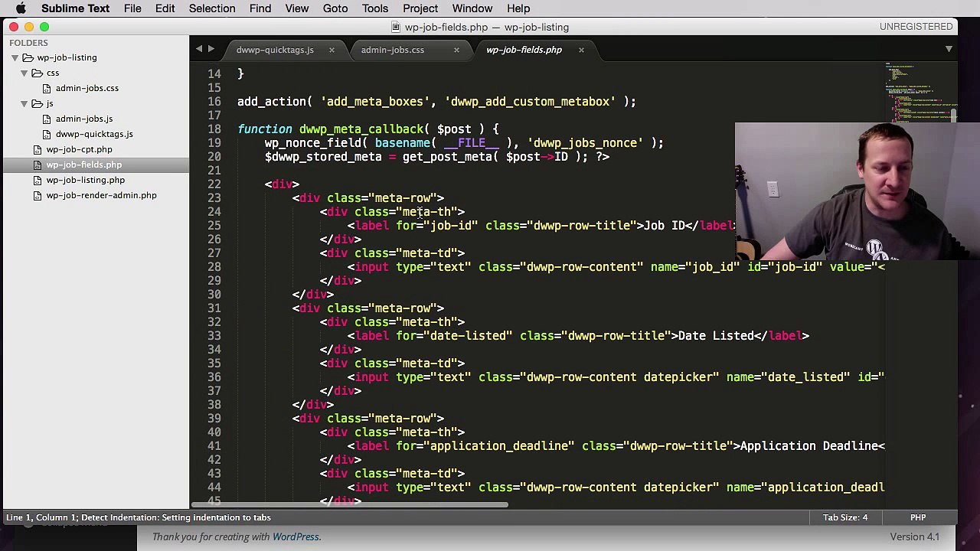Open the Apple menu
This screenshot has height=551, width=980.
[21, 8]
